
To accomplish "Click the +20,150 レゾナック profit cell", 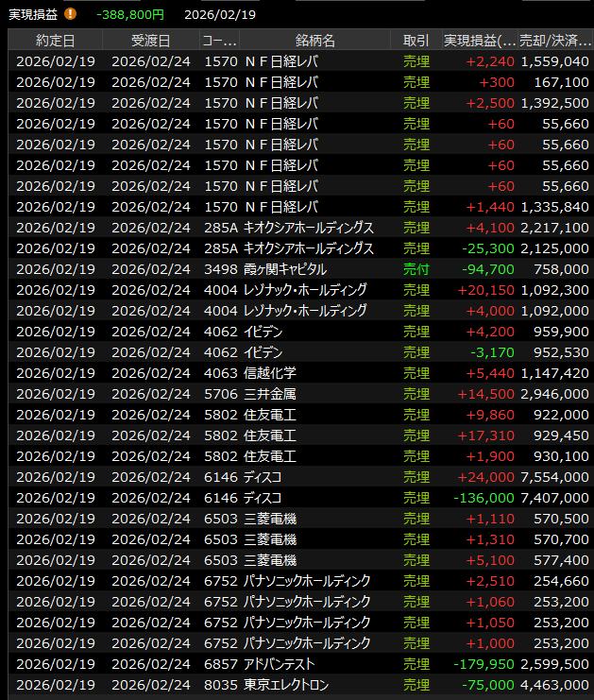I will (x=485, y=290).
